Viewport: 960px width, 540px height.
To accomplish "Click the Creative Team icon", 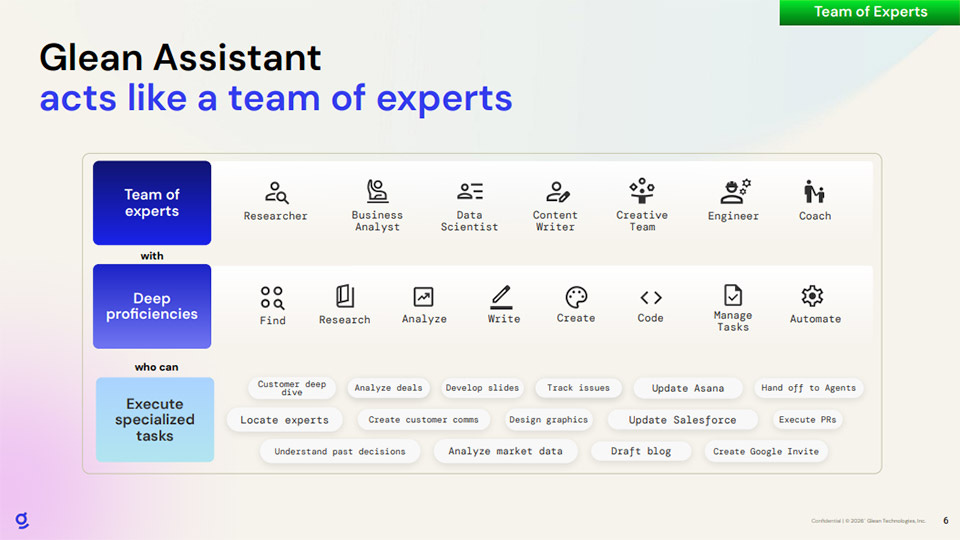I will [642, 190].
